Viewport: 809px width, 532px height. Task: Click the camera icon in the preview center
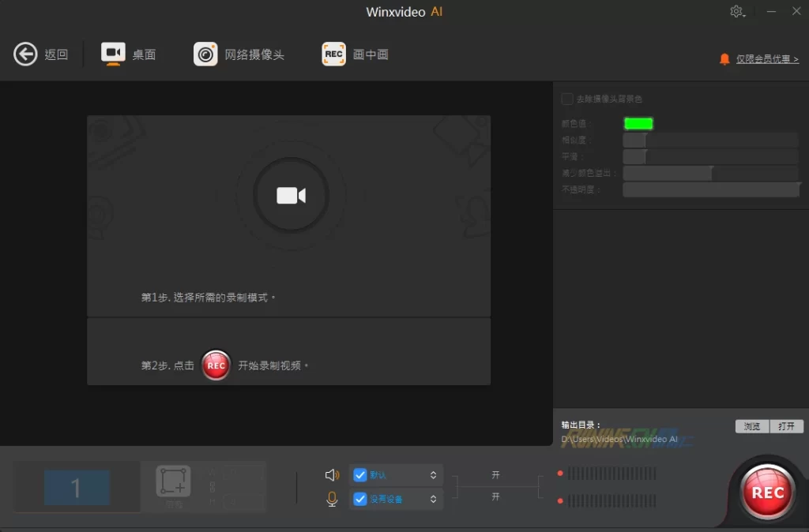point(291,196)
